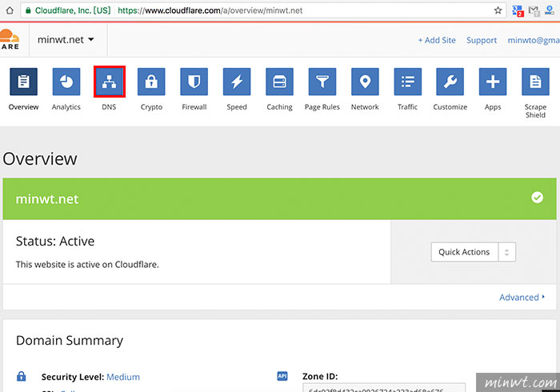Screen dimensions: 560x392
Task: Click the API icon beside Zone ID
Action: tap(282, 376)
